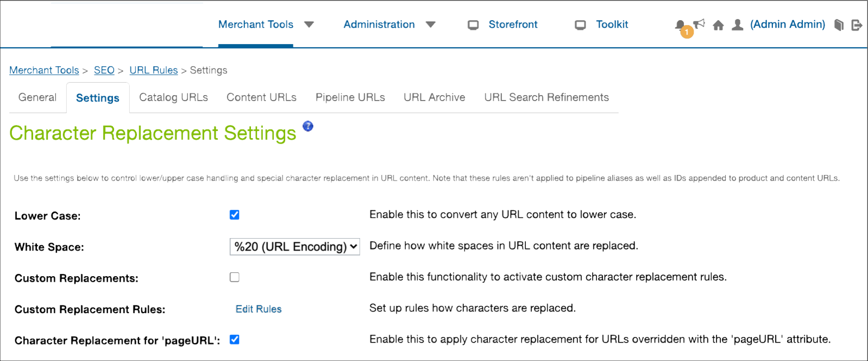Open the Toolkit link

point(612,24)
